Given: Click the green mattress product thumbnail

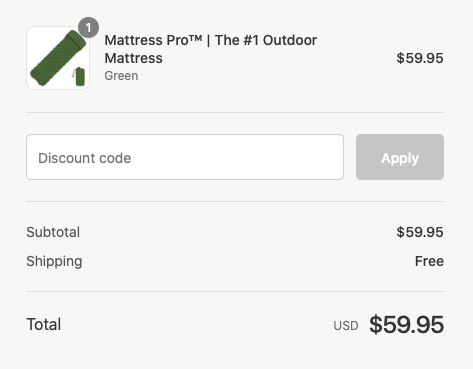Looking at the screenshot, I should click(58, 58).
